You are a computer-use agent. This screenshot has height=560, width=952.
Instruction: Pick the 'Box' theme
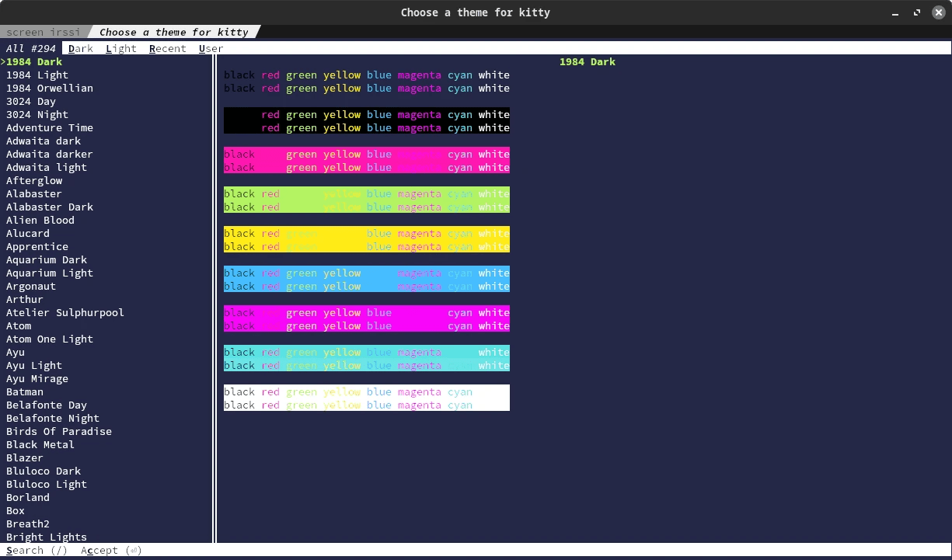[16, 510]
